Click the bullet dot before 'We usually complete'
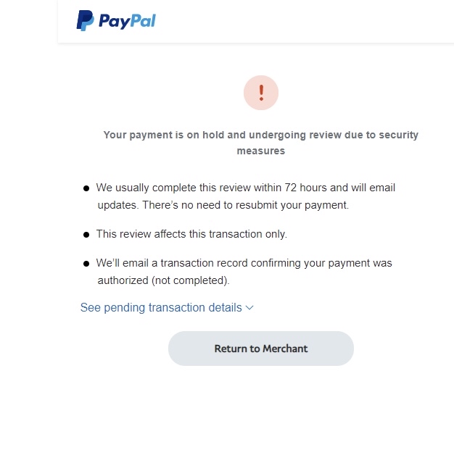 coord(86,188)
